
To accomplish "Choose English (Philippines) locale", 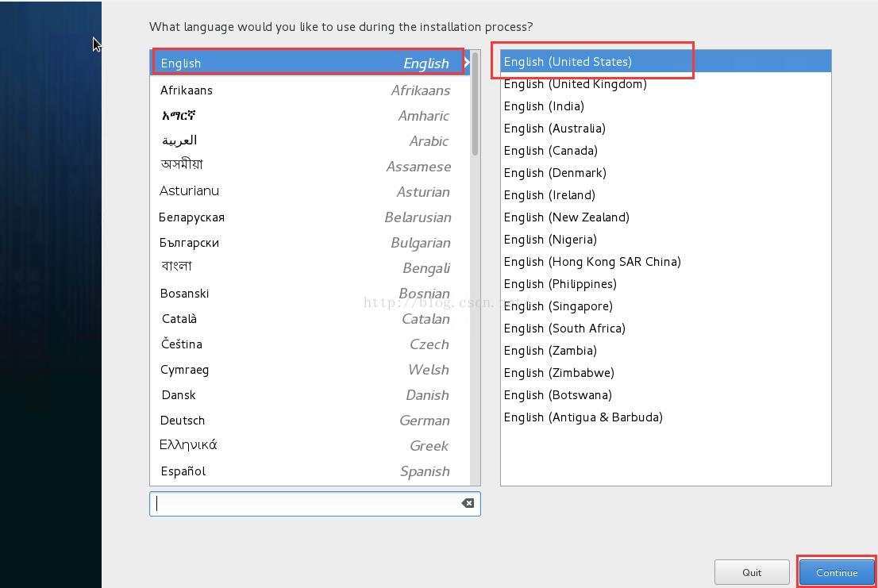I will 666,283.
